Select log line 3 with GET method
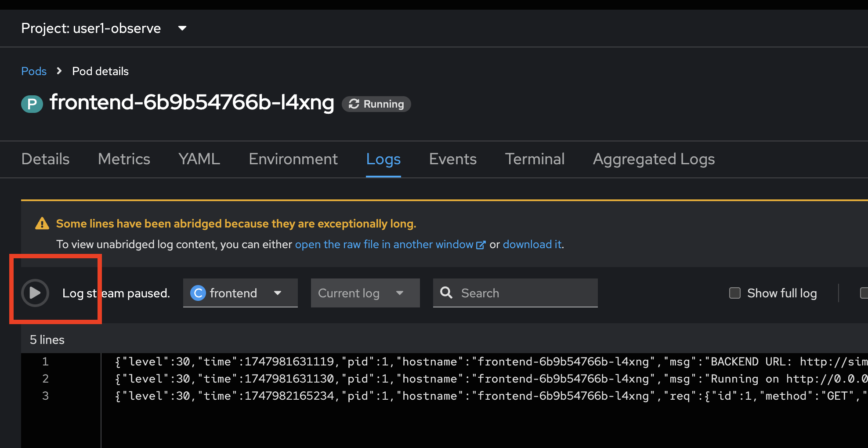 [491, 396]
